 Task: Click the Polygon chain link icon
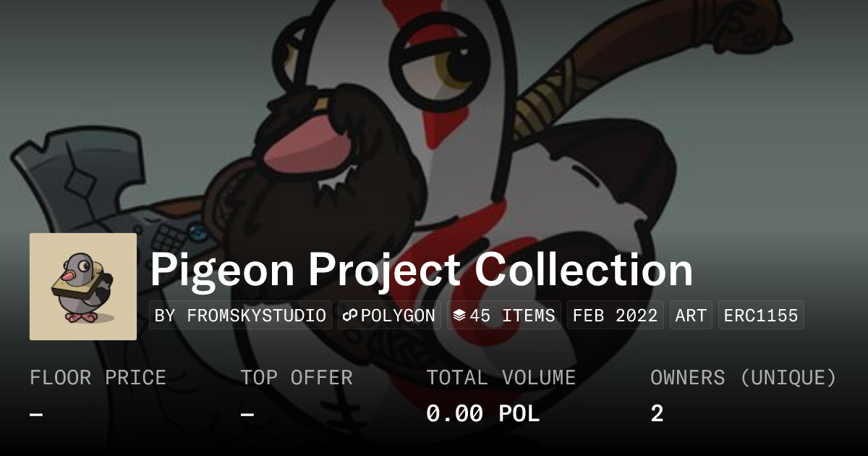pyautogui.click(x=351, y=316)
